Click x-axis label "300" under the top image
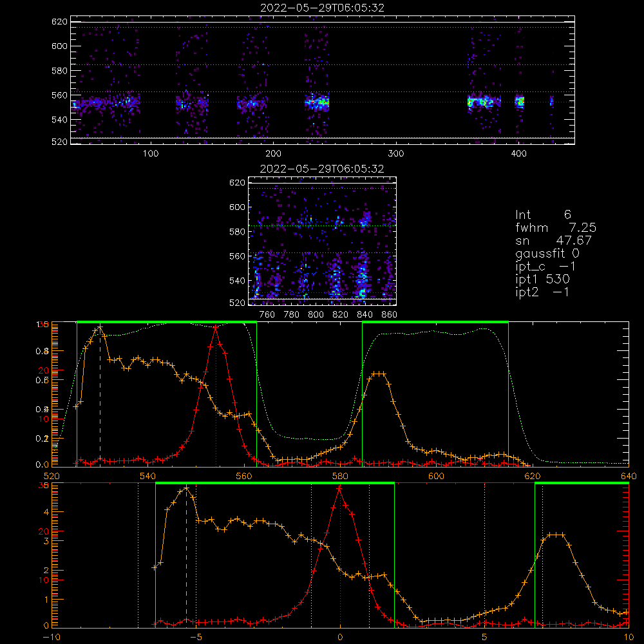Screen dimensions: 644x644 coord(396,154)
